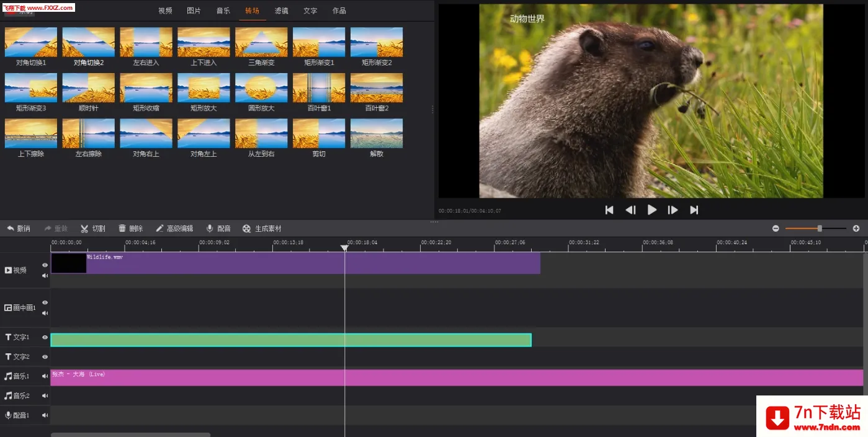Step backward one frame

(x=630, y=210)
